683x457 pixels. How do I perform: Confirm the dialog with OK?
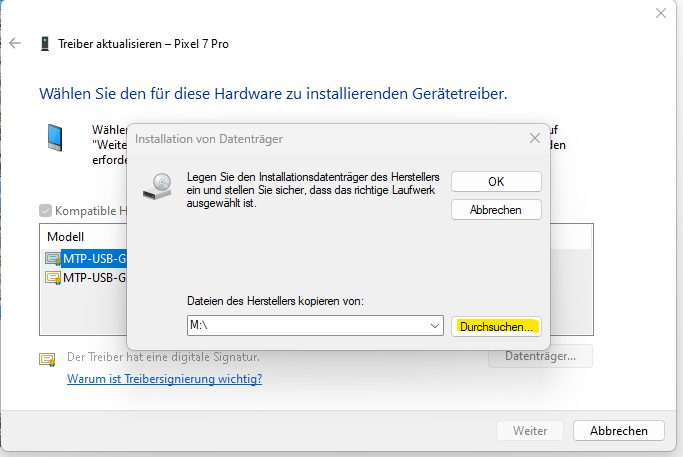click(x=496, y=181)
